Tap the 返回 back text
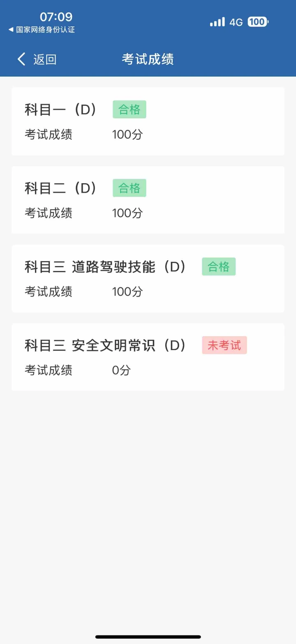Screen dimensions: 296x644 pos(45,60)
